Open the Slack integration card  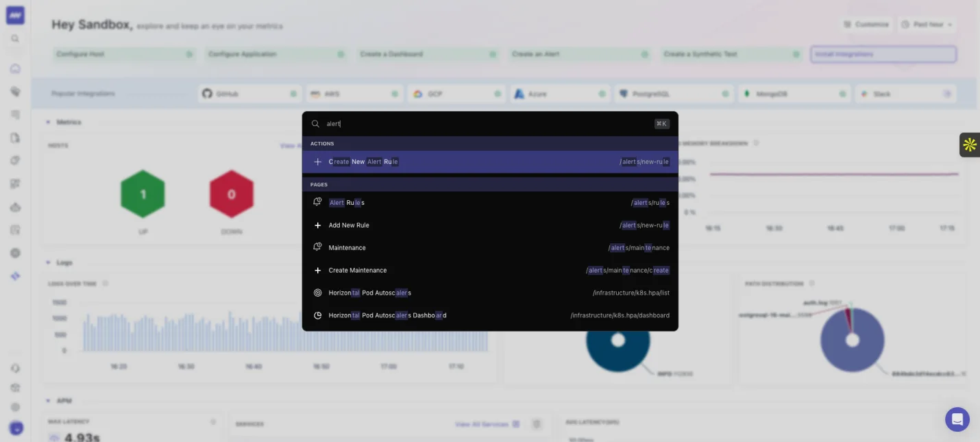(x=906, y=94)
